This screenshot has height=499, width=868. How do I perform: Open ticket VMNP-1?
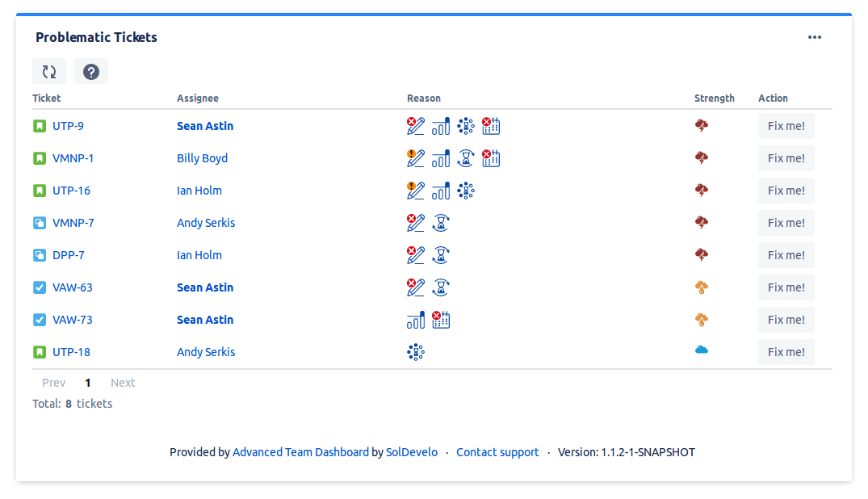pyautogui.click(x=73, y=158)
